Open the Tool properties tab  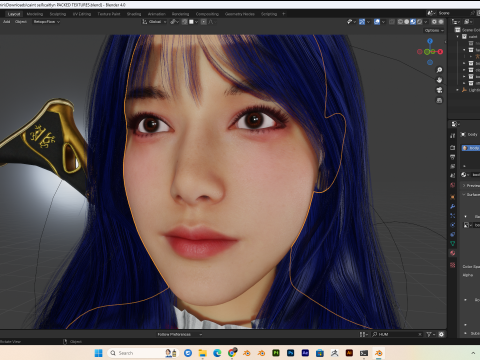pos(453,136)
